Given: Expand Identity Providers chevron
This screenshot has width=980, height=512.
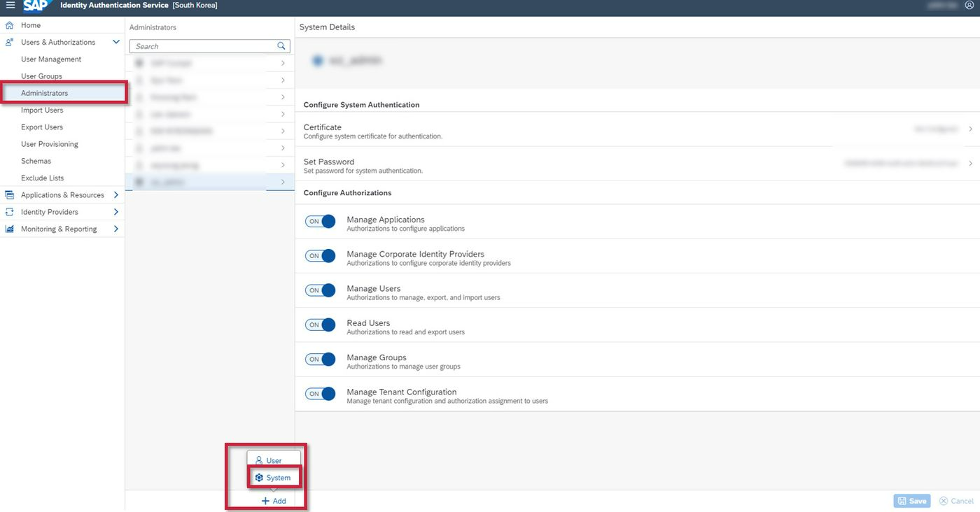Looking at the screenshot, I should [x=116, y=212].
